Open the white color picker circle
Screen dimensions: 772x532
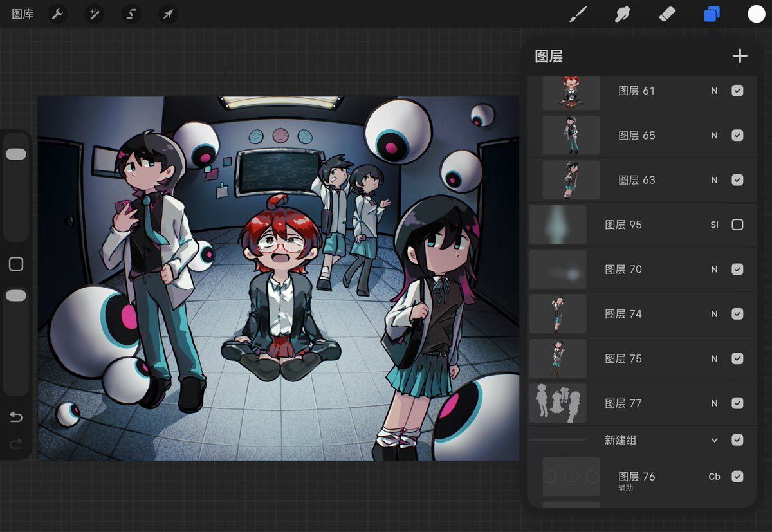(756, 14)
